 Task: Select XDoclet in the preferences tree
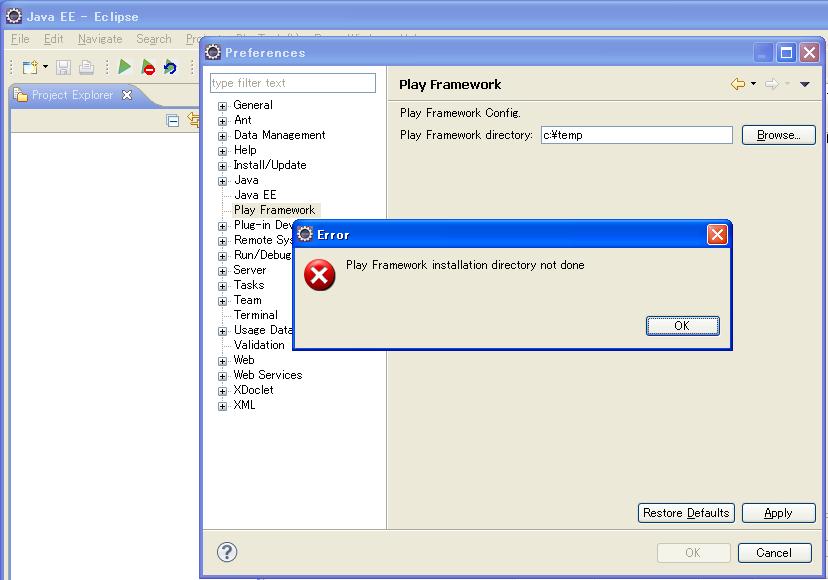click(253, 390)
